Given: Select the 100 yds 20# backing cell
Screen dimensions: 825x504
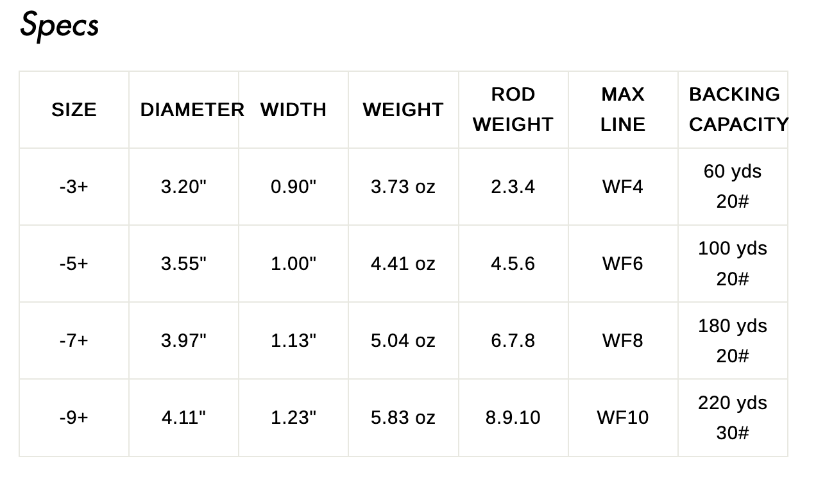Looking at the screenshot, I should [733, 264].
